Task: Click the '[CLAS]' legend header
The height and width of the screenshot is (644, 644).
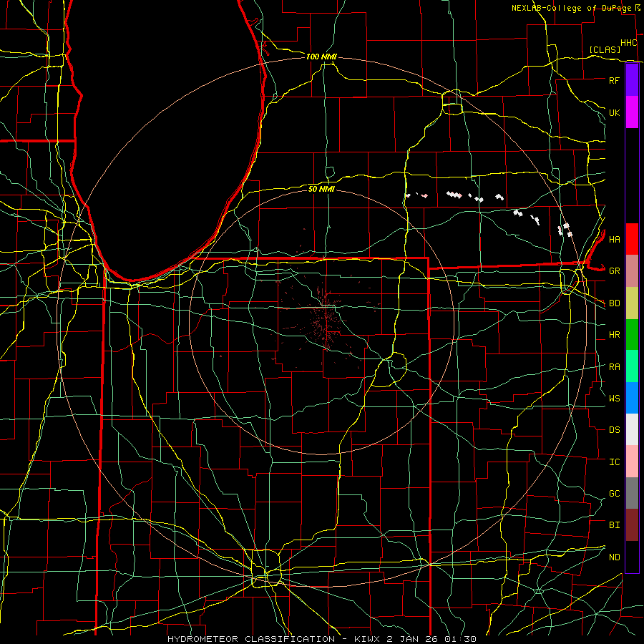Action: 605,49
